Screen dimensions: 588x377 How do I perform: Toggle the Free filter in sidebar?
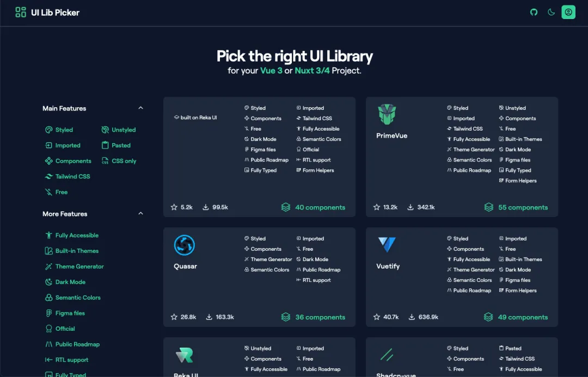coord(56,192)
